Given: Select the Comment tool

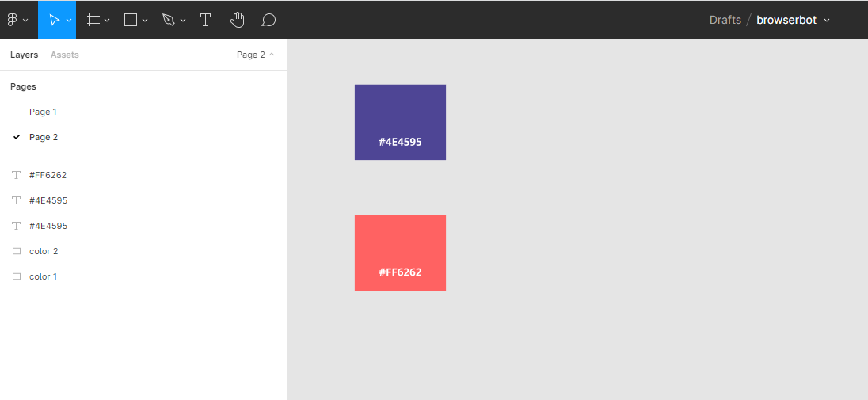Looking at the screenshot, I should click(268, 20).
